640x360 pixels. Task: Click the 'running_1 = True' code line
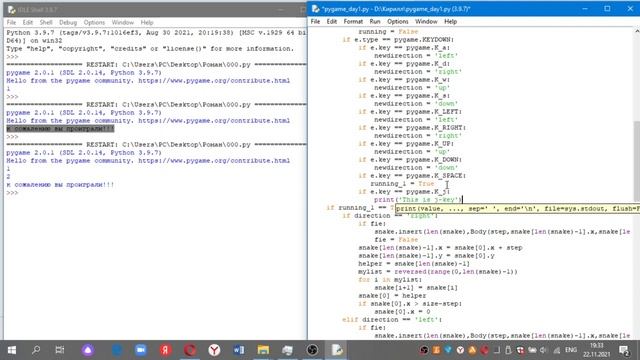point(402,184)
